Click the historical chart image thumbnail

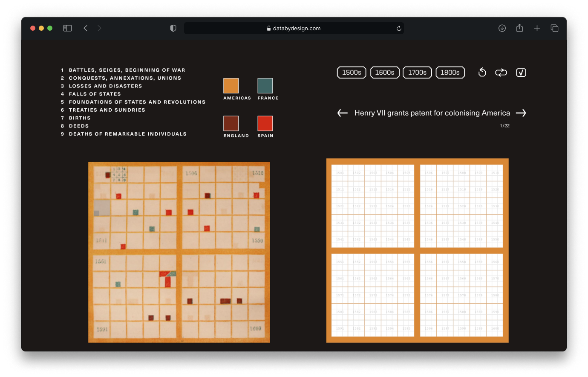[179, 252]
